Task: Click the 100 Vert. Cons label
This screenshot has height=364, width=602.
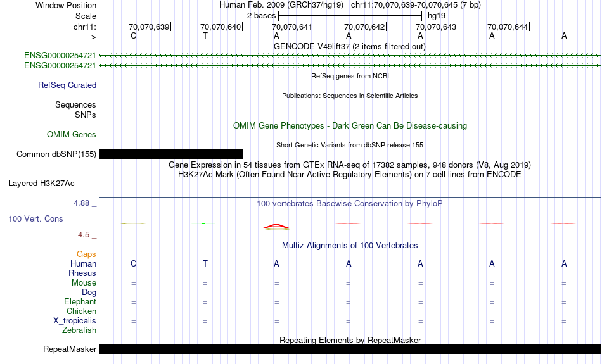Action: 35,218
